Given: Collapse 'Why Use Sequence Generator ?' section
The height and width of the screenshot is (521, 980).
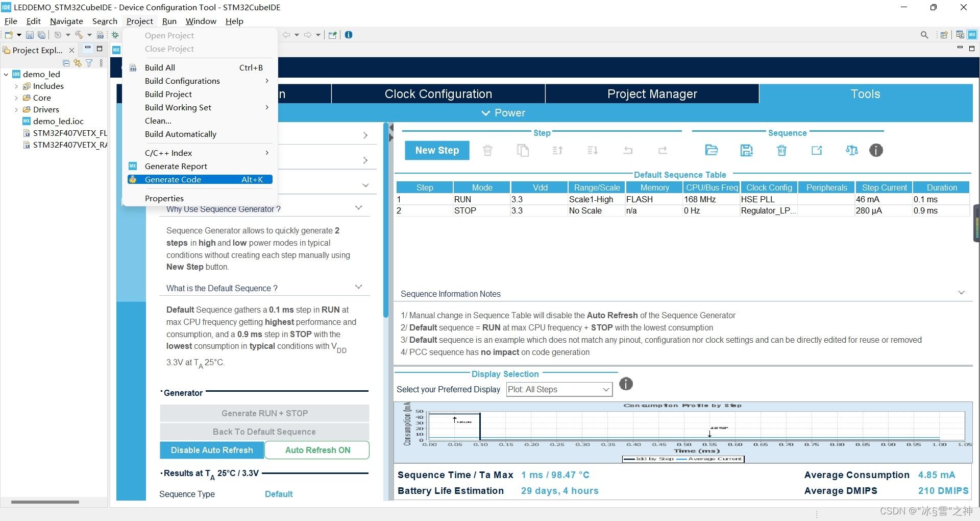Looking at the screenshot, I should pyautogui.click(x=358, y=208).
